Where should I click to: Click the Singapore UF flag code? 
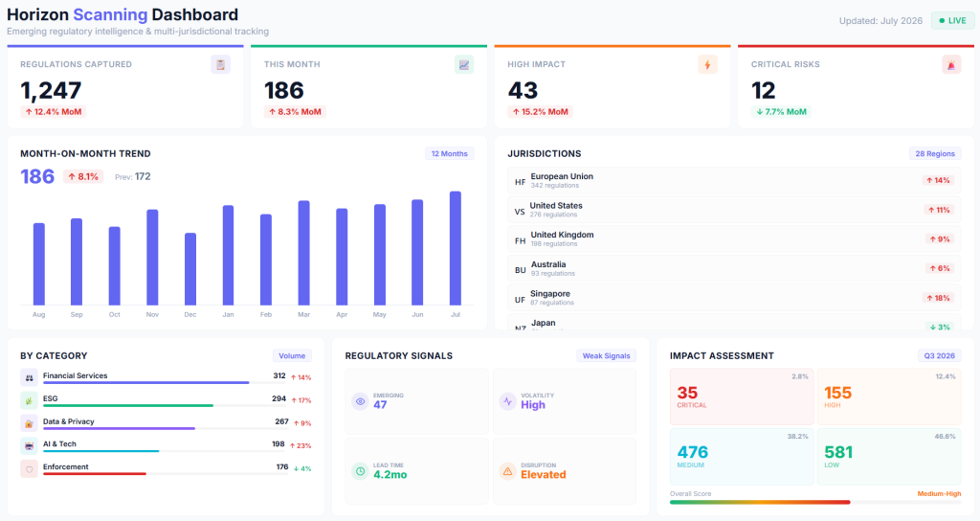[520, 300]
